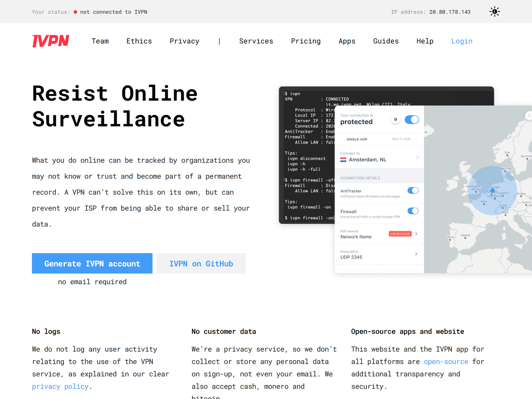532x399 pixels.
Task: Open the Ethics page
Action: click(x=139, y=41)
